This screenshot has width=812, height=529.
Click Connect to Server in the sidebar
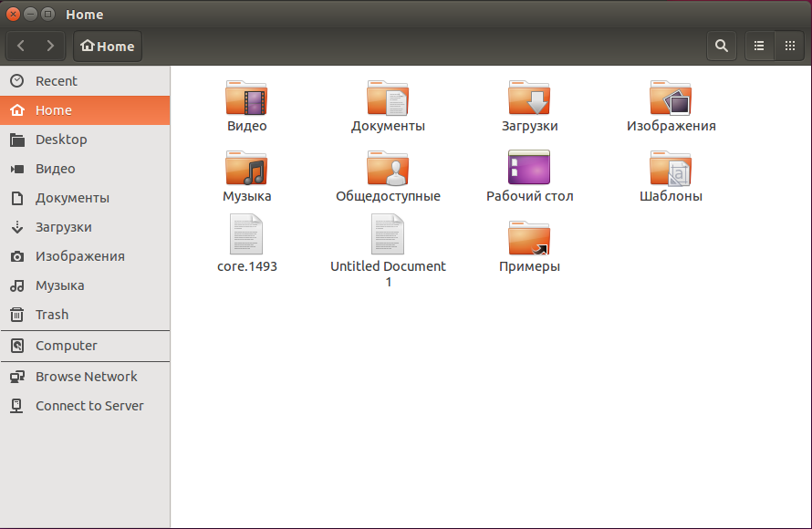[x=85, y=406]
